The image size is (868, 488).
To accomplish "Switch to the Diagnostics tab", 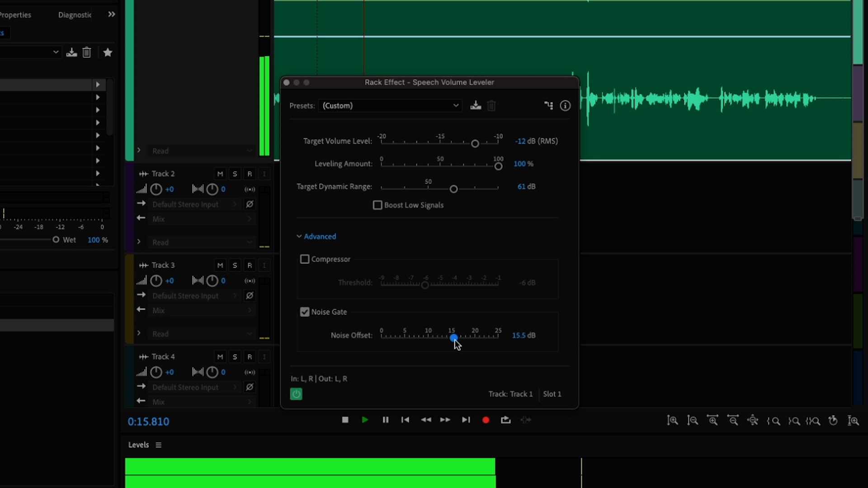I will tap(75, 14).
